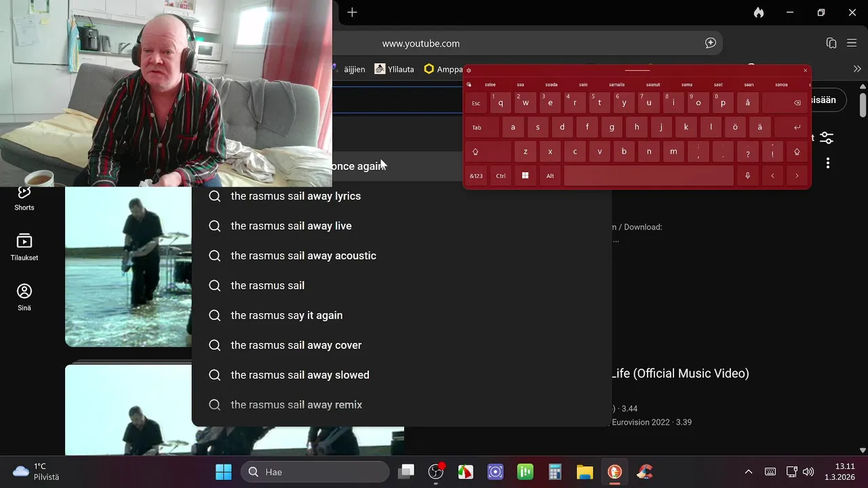Screen dimensions: 868x488
Task: Open a new browser tab with plus
Action: (352, 12)
